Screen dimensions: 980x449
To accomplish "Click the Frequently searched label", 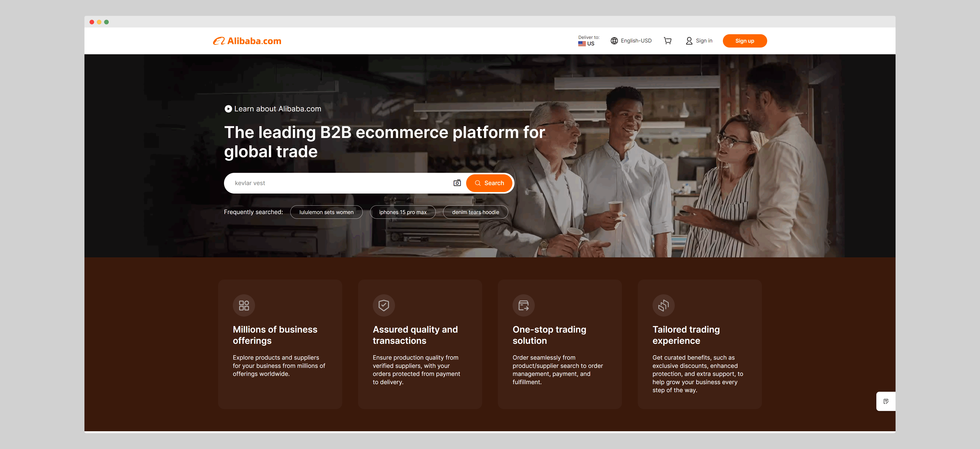I will click(x=253, y=212).
